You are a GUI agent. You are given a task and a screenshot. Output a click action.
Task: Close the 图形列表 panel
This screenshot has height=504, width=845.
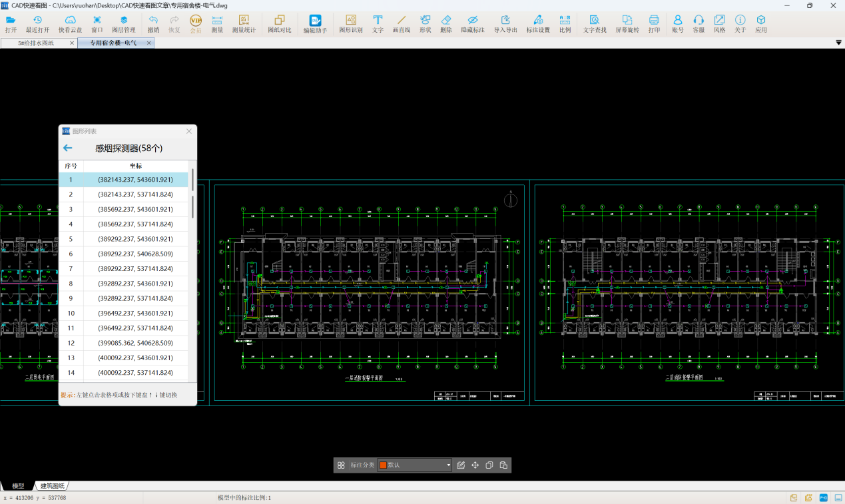pyautogui.click(x=188, y=131)
